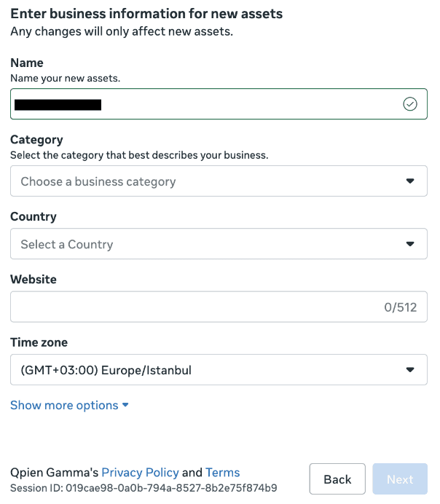
Task: Open the Privacy Policy link
Action: (x=140, y=473)
